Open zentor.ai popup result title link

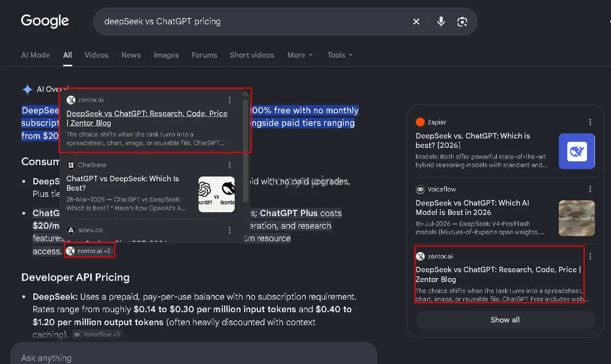(x=147, y=118)
